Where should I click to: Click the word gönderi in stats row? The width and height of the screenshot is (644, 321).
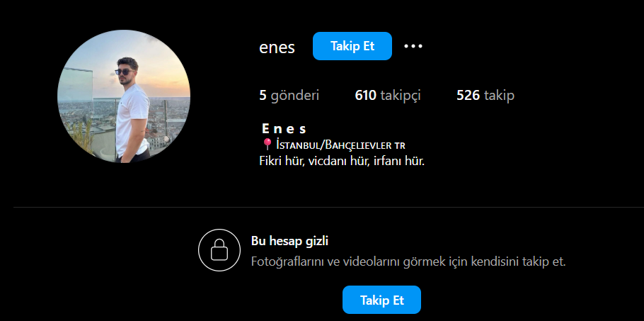click(295, 96)
